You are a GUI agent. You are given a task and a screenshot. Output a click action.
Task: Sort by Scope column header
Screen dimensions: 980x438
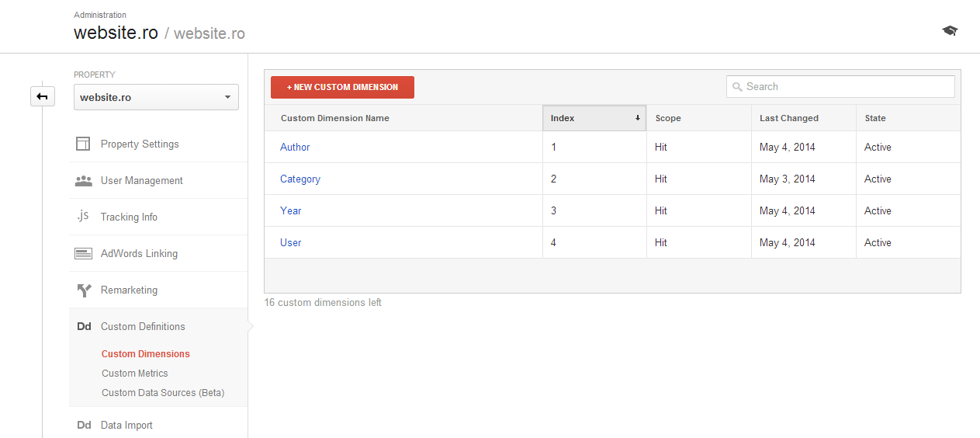coord(668,118)
